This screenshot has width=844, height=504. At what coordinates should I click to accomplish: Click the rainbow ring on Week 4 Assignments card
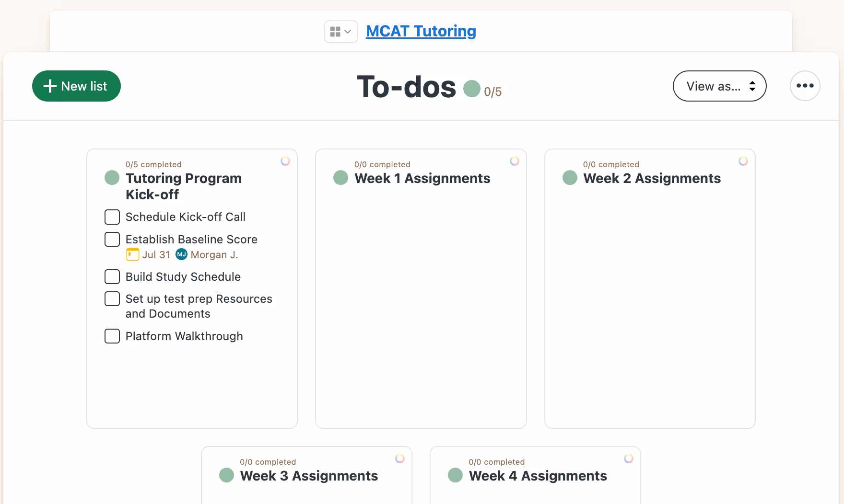pyautogui.click(x=629, y=458)
